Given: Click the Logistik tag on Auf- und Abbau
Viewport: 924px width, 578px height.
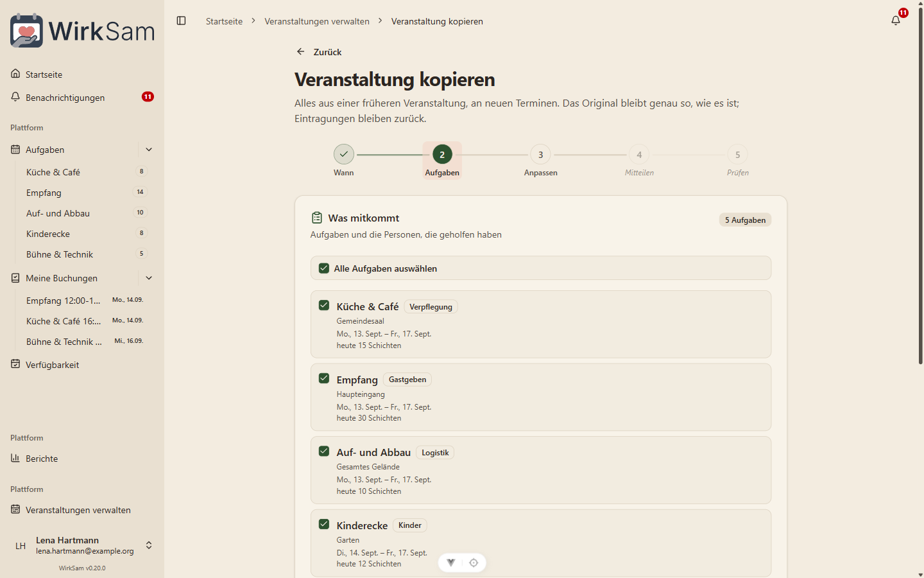Looking at the screenshot, I should [435, 453].
